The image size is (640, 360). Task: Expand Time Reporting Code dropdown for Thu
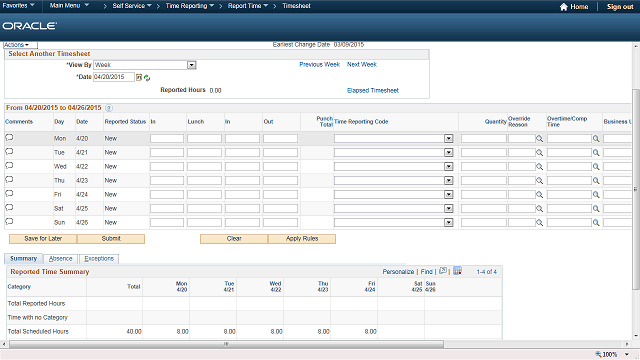[x=449, y=180]
